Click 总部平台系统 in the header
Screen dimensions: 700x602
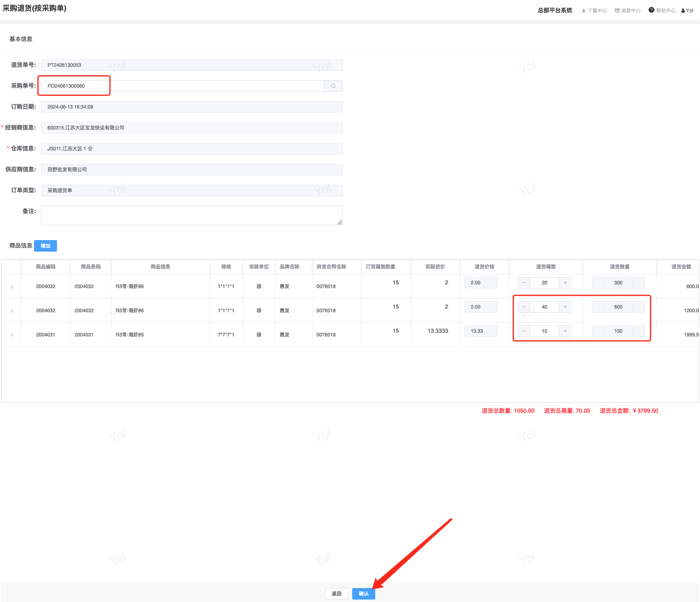(555, 10)
